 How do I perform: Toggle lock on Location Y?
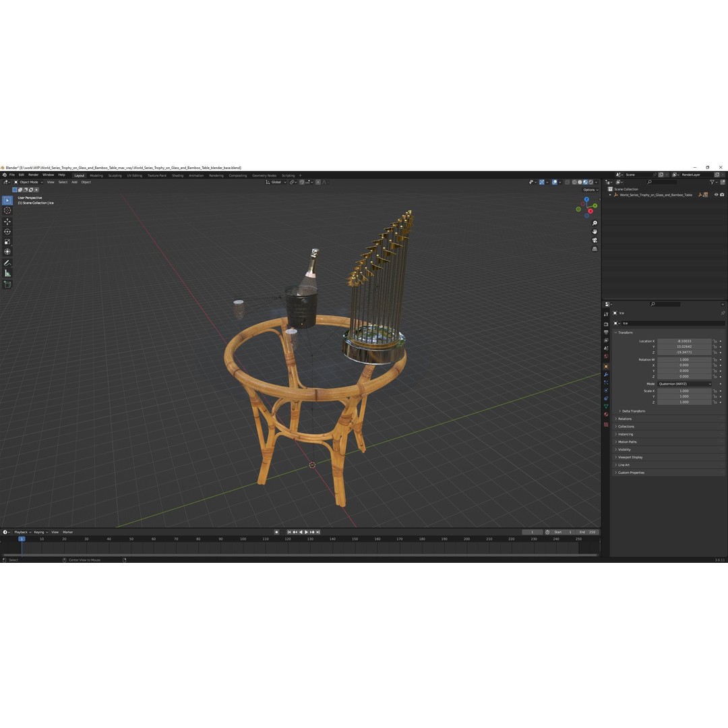coord(715,347)
